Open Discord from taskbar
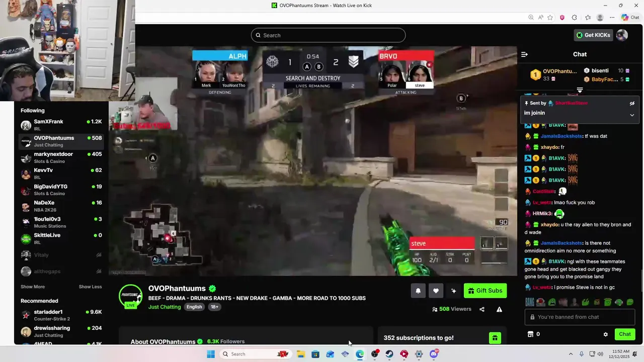The width and height of the screenshot is (644, 362). click(x=434, y=354)
